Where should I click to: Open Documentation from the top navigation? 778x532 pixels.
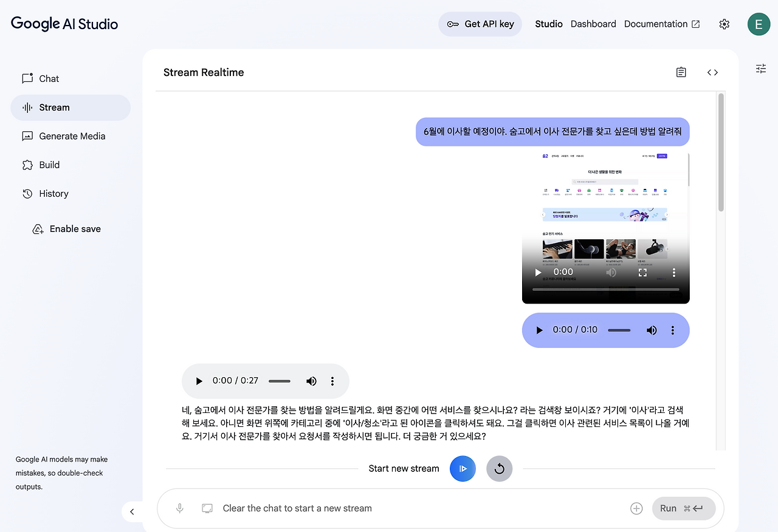(656, 24)
